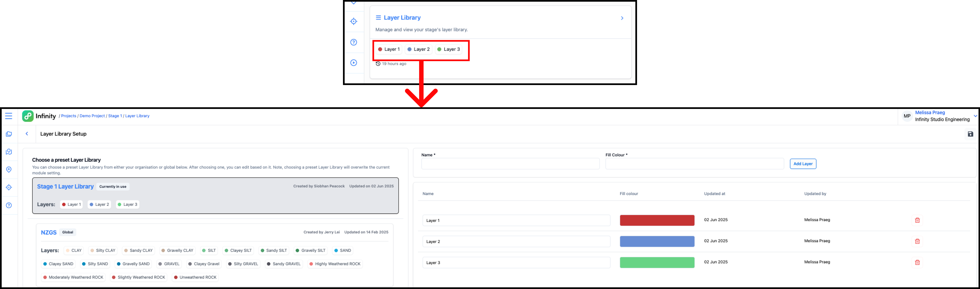Click the Currently in use badge
The height and width of the screenshot is (289, 980).
[113, 187]
